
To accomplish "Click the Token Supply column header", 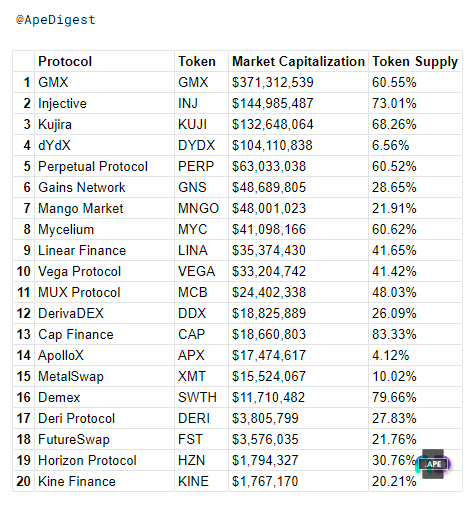I will [x=415, y=61].
